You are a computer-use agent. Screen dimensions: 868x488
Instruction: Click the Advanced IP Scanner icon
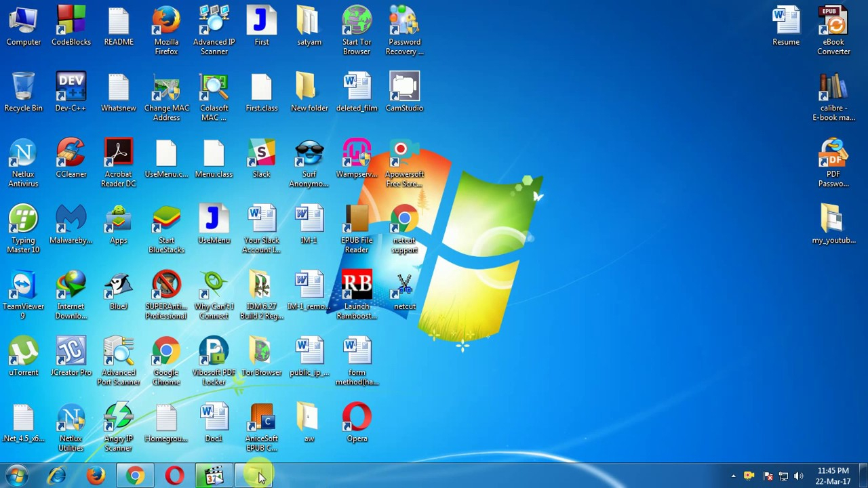pos(214,31)
